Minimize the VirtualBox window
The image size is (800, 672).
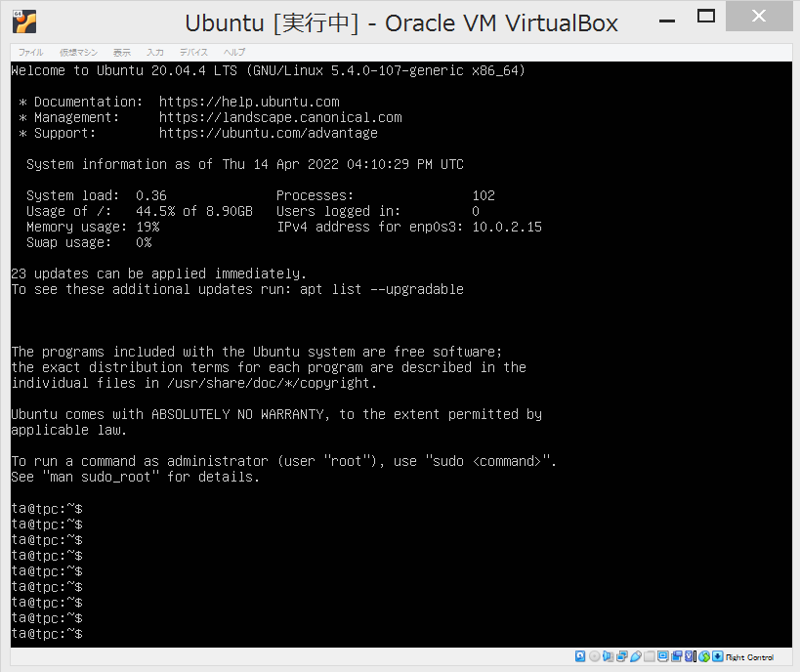point(667,21)
